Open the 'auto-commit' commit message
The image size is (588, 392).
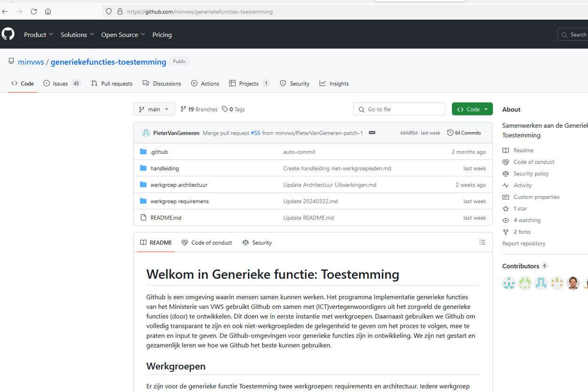click(x=299, y=152)
